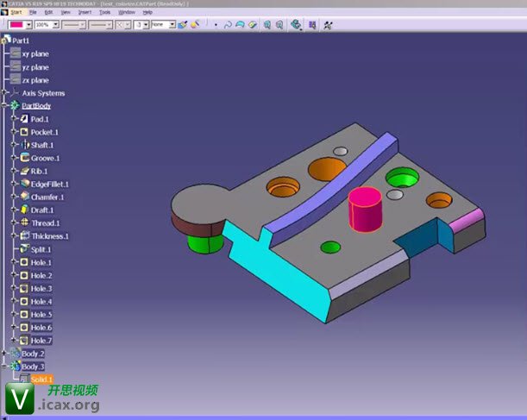This screenshot has height=420, width=527.
Task: Click the paintbrush icon in graphic properties toolbar
Action: pyautogui.click(x=182, y=25)
